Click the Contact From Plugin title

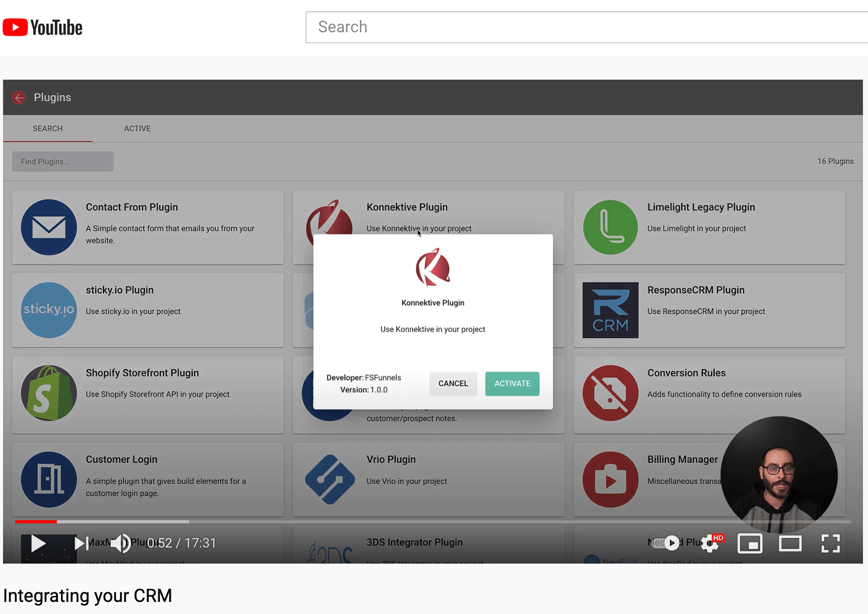coord(132,207)
